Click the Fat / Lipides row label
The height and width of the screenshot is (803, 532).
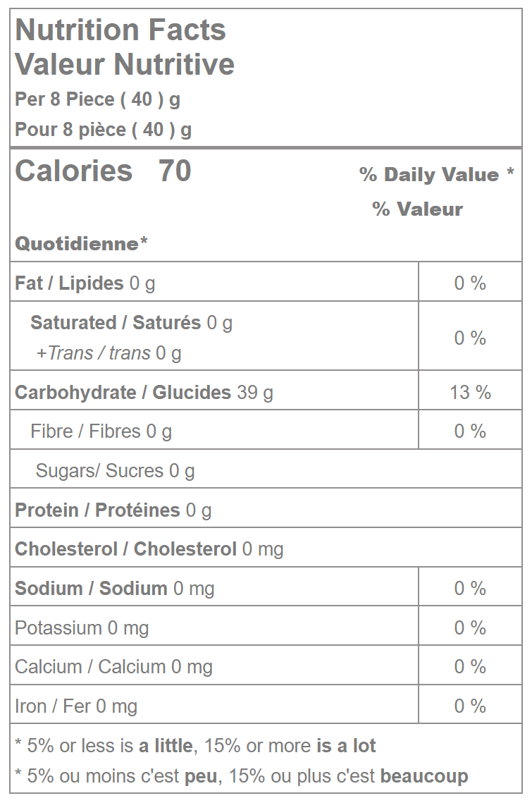click(85, 283)
